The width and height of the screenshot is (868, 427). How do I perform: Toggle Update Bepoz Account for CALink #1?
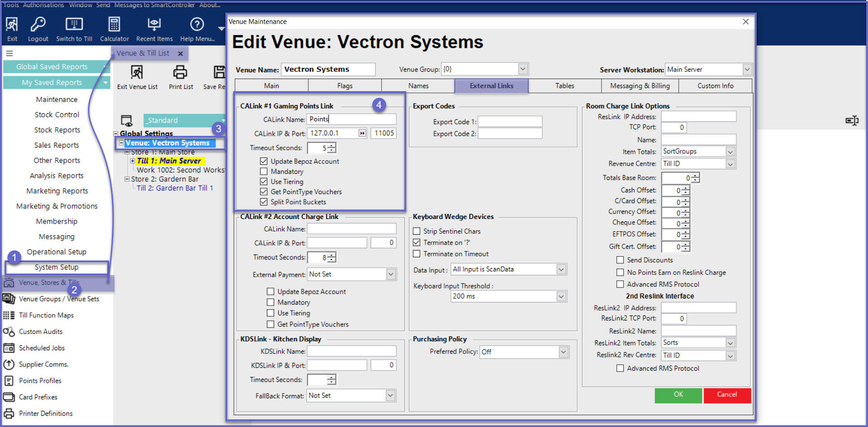pos(264,161)
